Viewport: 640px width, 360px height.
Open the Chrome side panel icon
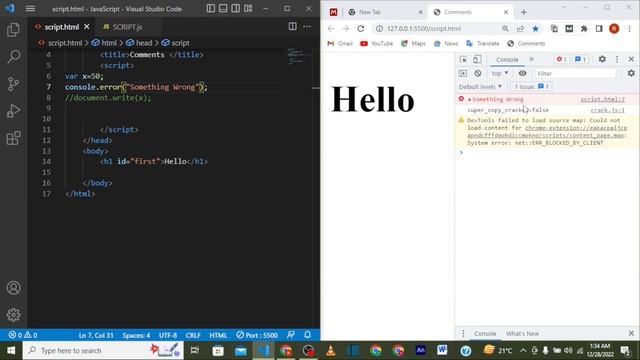click(599, 29)
